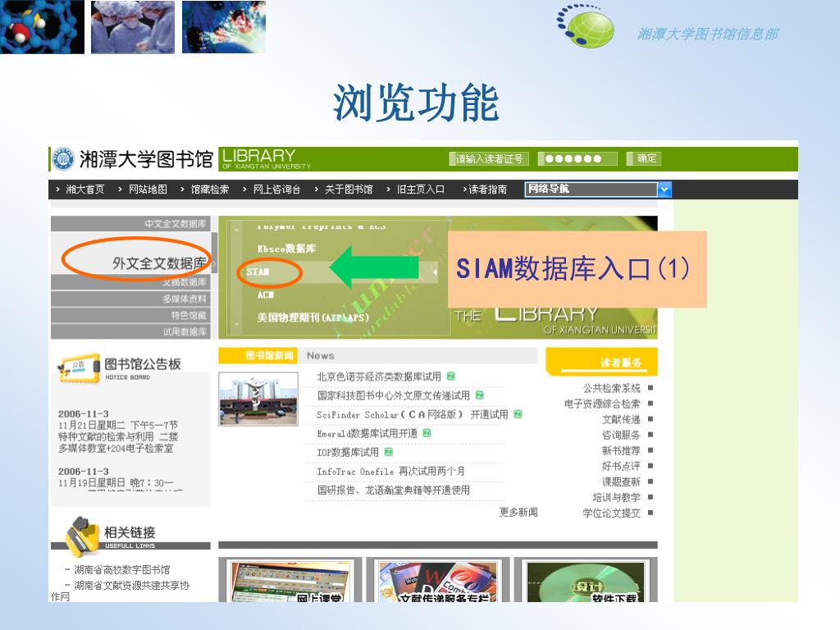Click new-badge icon beside 北京色诺芬 news

pyautogui.click(x=451, y=376)
